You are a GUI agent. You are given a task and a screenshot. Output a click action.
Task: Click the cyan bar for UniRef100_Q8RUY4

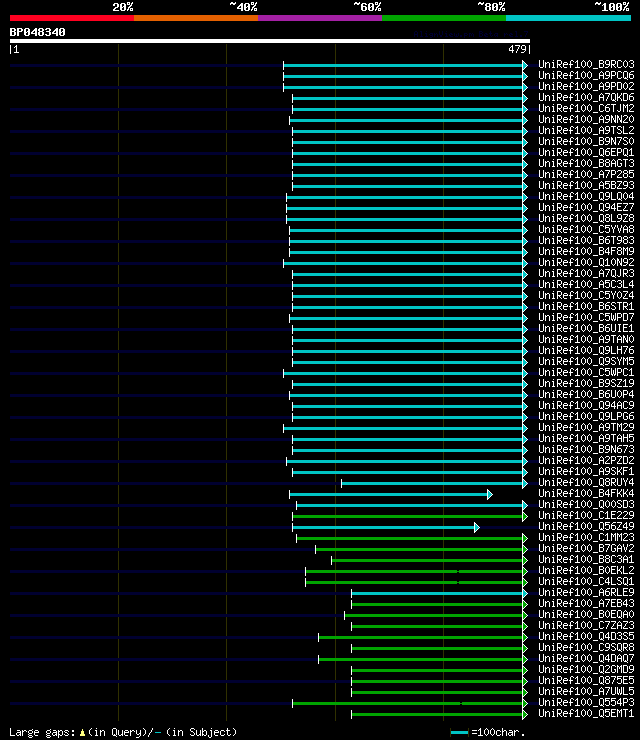click(433, 483)
